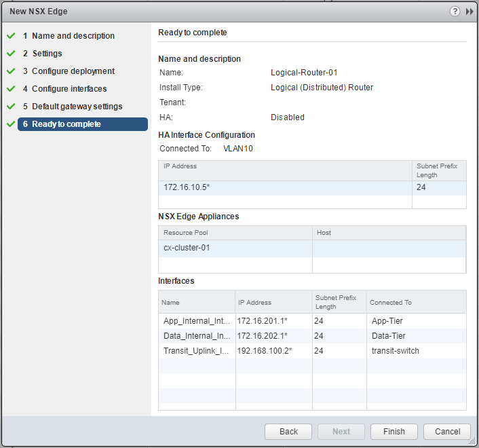Click the help question mark icon
The height and width of the screenshot is (448, 479).
click(455, 12)
